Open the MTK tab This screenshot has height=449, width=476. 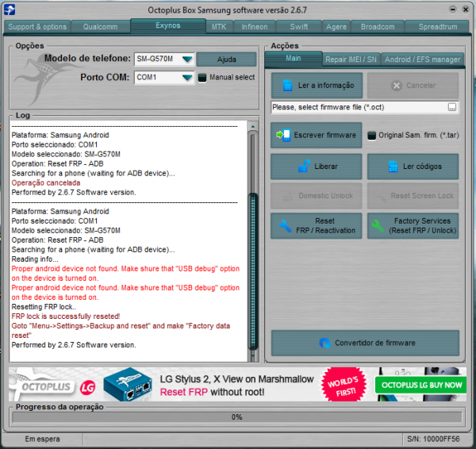point(219,27)
